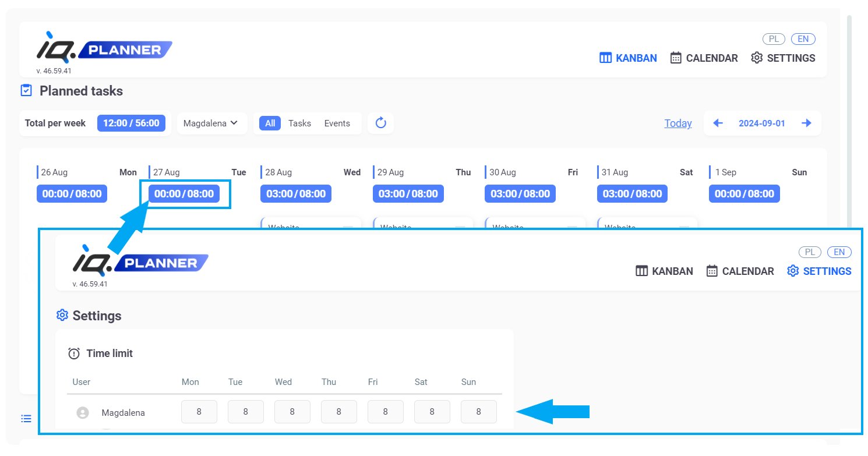Open the KANBAN view in top header
Image resolution: width=868 pixels, height=456 pixels.
(628, 58)
